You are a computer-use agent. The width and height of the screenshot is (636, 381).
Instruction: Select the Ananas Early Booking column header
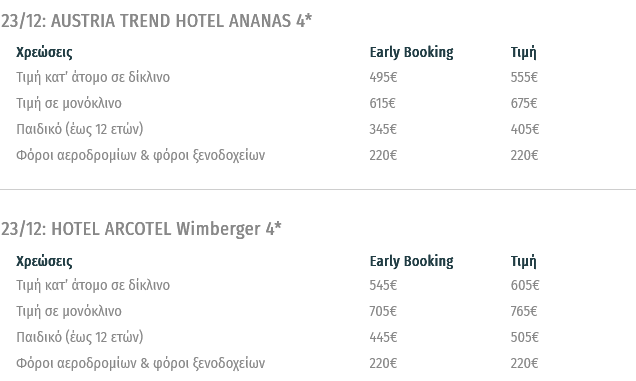pyautogui.click(x=411, y=52)
